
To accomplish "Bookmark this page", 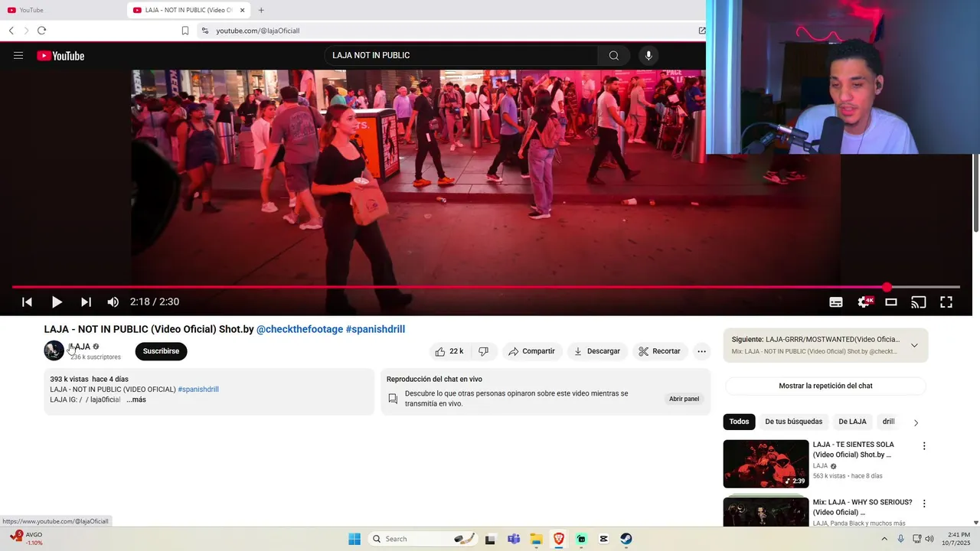I will pyautogui.click(x=185, y=31).
